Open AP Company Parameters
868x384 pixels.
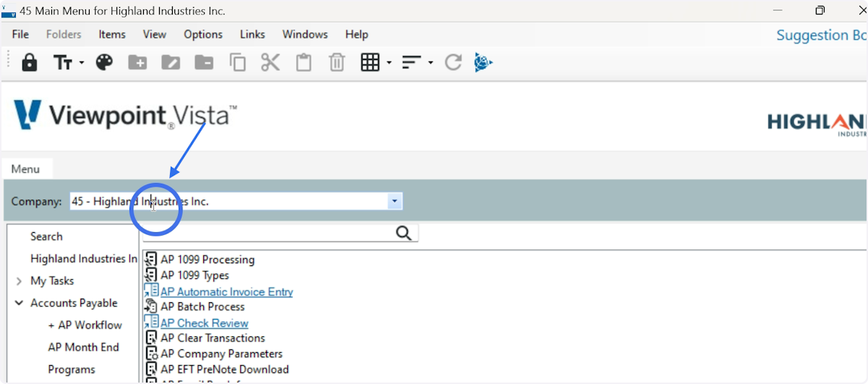tap(221, 354)
